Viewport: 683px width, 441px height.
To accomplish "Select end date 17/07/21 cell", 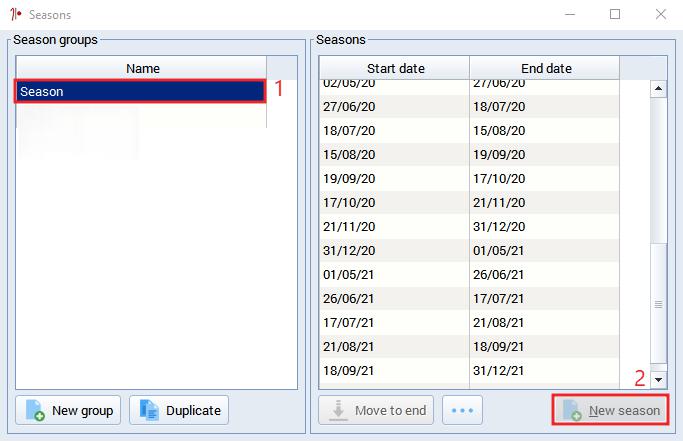I will pos(544,299).
